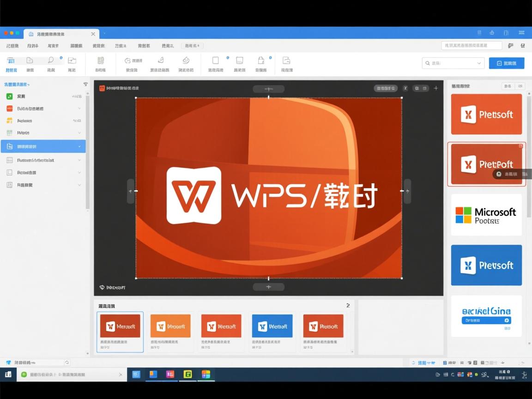Open the filter icon above the sidebar list
Image resolution: width=532 pixels, height=399 pixels.
86,84
